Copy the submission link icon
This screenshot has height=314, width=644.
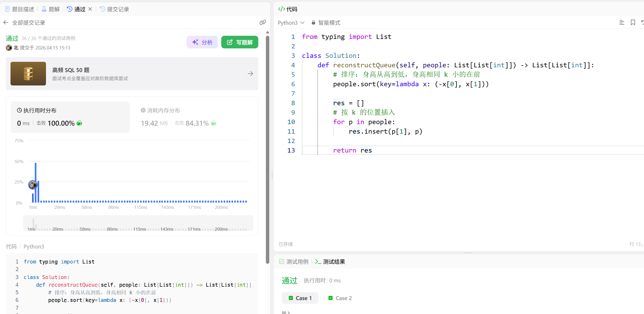(262, 23)
